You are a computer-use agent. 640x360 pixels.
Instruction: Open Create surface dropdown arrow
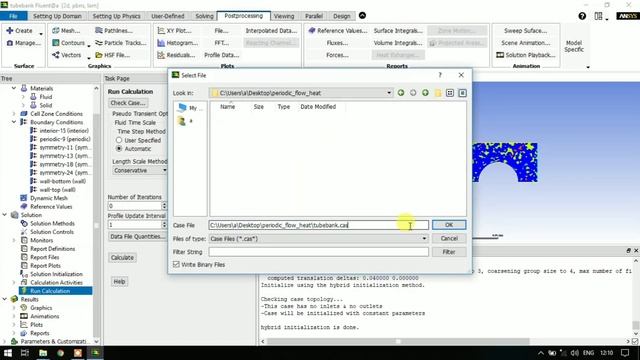[41, 33]
